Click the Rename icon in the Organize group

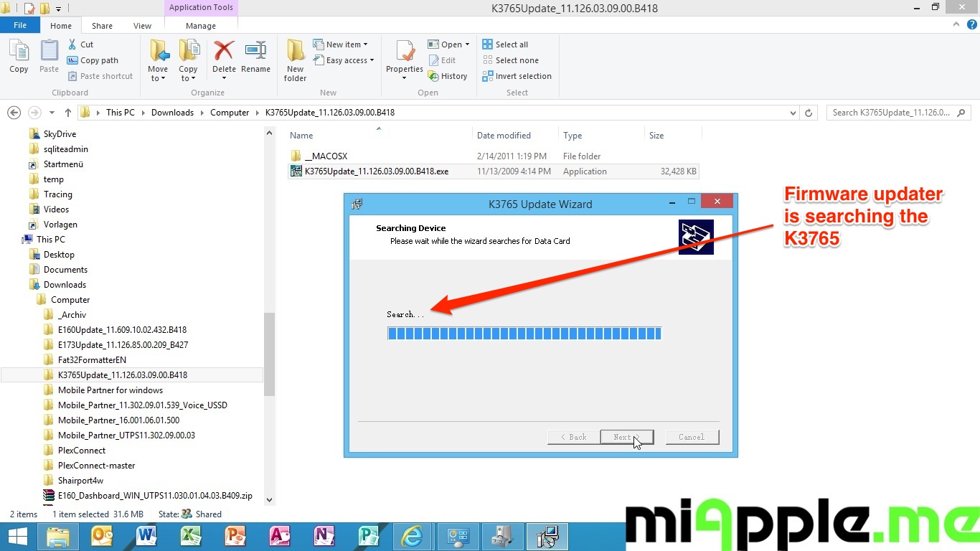click(x=255, y=52)
